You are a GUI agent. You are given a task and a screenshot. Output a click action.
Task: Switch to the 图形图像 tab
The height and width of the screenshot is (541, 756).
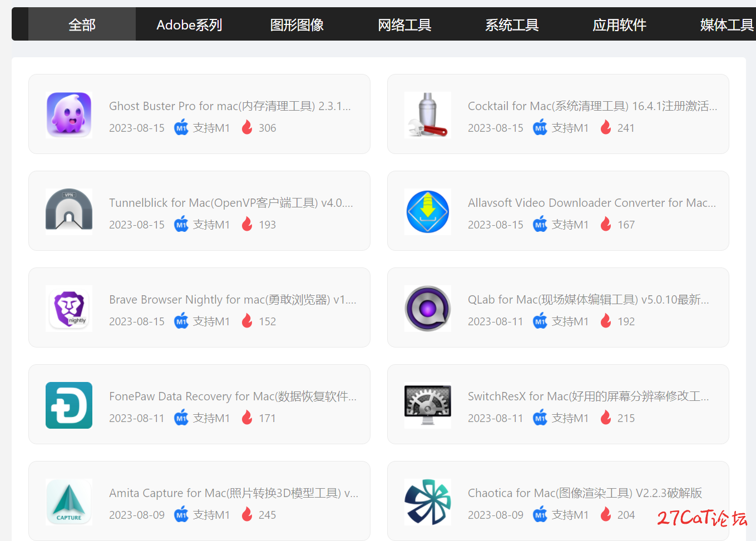click(x=297, y=24)
